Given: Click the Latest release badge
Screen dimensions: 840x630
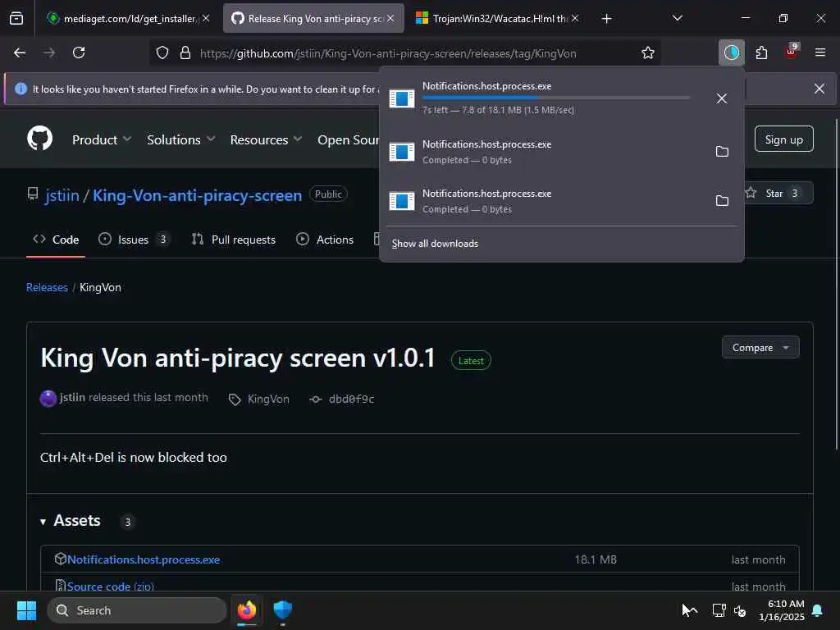Looking at the screenshot, I should pos(471,361).
